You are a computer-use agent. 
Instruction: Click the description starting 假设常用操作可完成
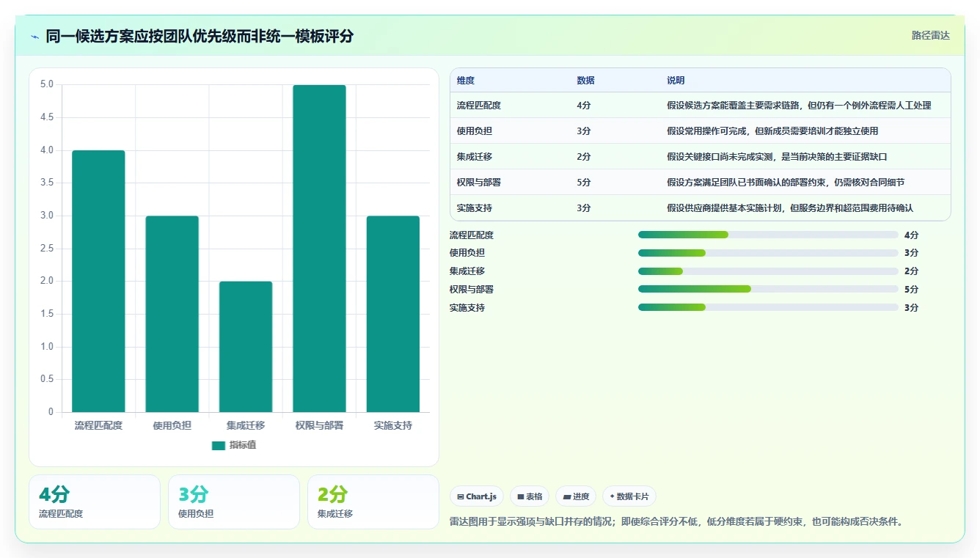[x=772, y=131]
